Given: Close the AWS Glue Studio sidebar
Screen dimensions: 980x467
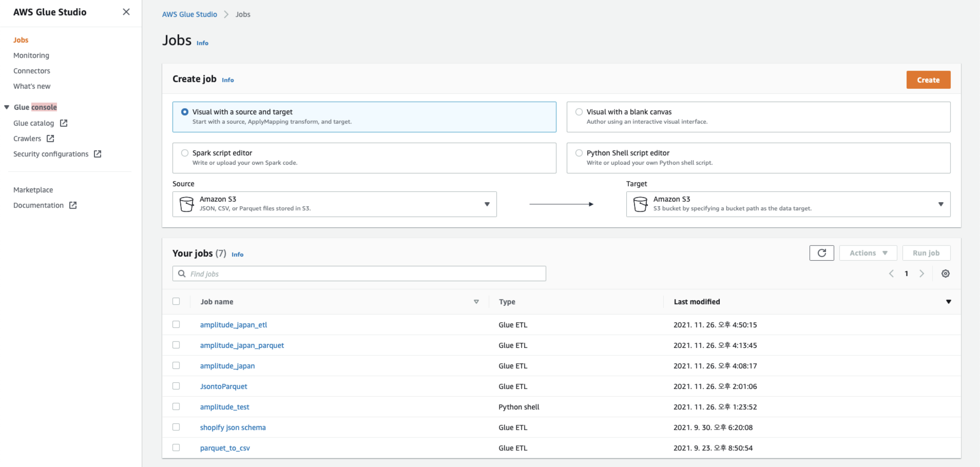Looking at the screenshot, I should 126,12.
